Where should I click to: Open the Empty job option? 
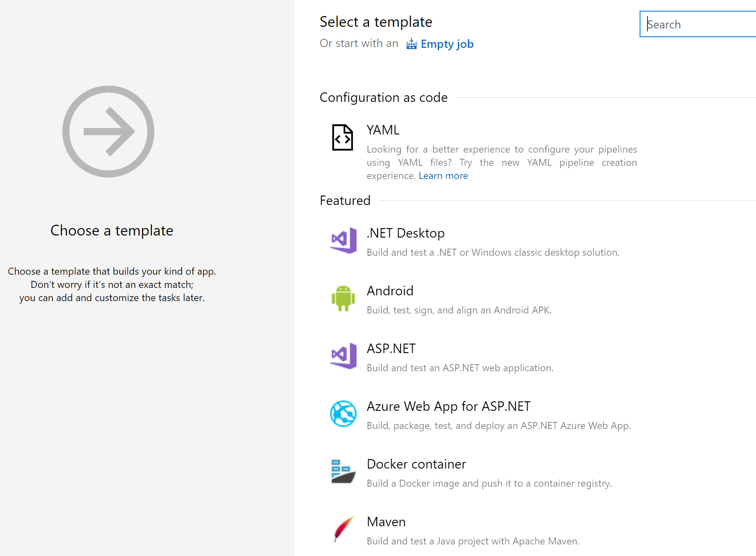pyautogui.click(x=447, y=44)
